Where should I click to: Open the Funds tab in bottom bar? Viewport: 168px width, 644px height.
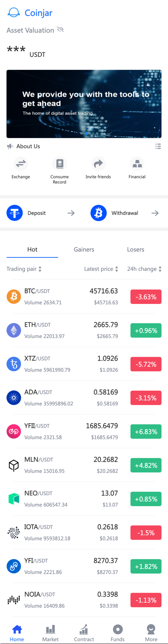pyautogui.click(x=118, y=632)
